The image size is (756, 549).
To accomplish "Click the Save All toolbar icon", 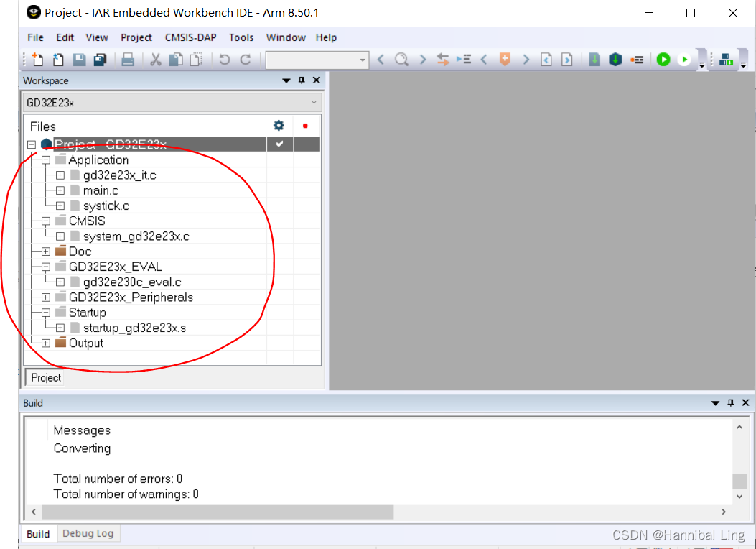I will pyautogui.click(x=100, y=60).
